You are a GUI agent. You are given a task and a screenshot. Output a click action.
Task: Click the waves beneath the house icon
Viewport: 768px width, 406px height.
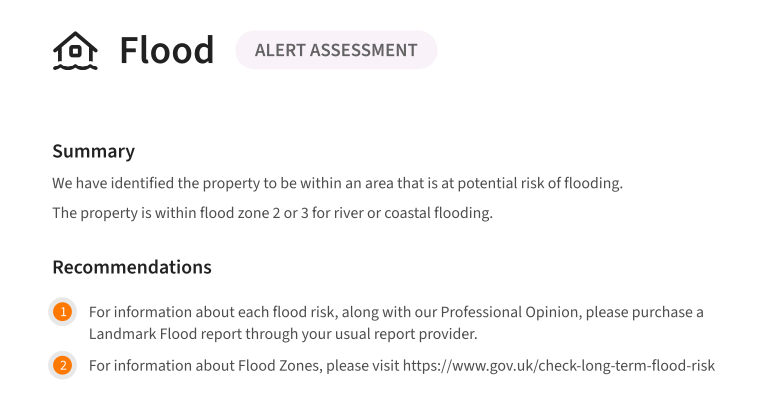pyautogui.click(x=75, y=67)
